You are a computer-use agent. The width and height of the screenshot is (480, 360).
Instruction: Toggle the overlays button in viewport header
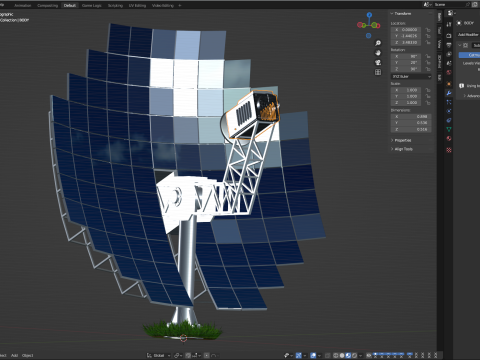point(313,356)
